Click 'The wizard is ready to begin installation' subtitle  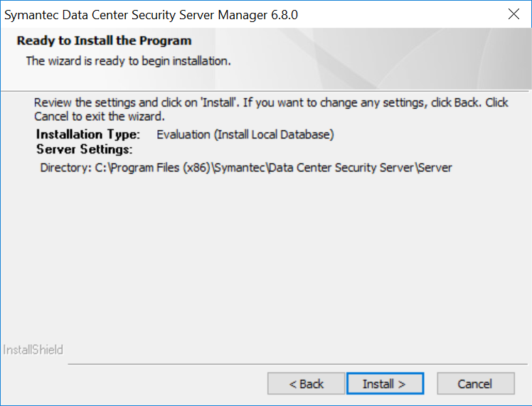128,61
